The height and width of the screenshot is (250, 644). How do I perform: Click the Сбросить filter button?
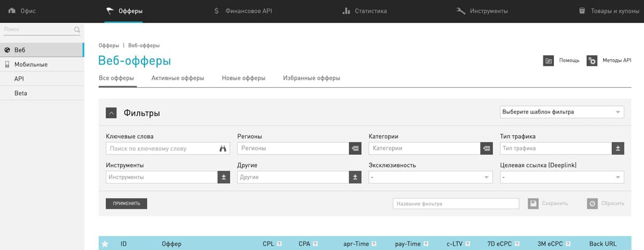point(606,204)
